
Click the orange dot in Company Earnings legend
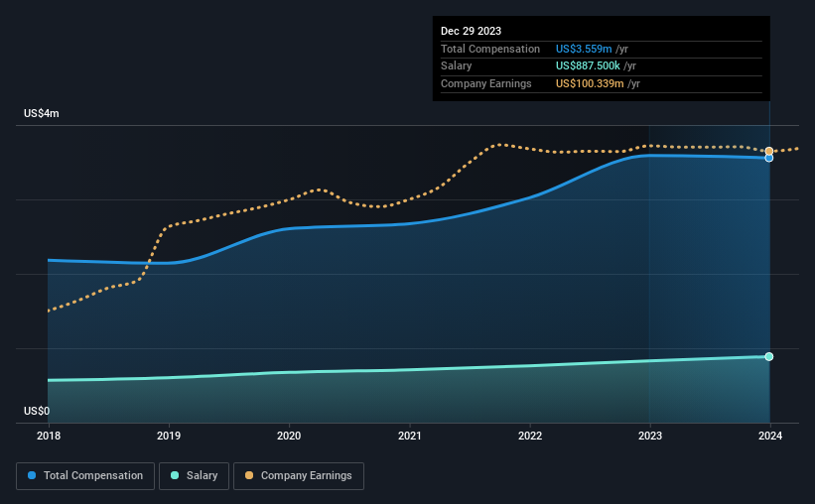coord(249,475)
